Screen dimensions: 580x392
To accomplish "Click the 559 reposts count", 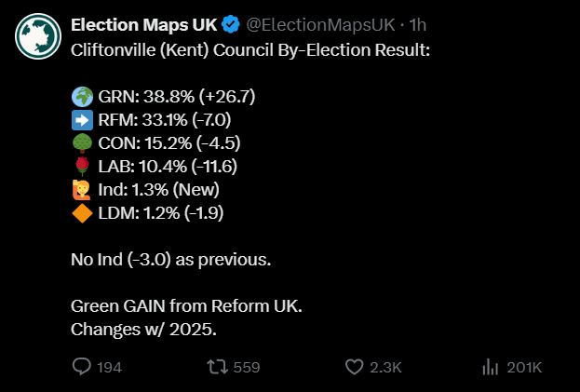I will [x=246, y=368].
